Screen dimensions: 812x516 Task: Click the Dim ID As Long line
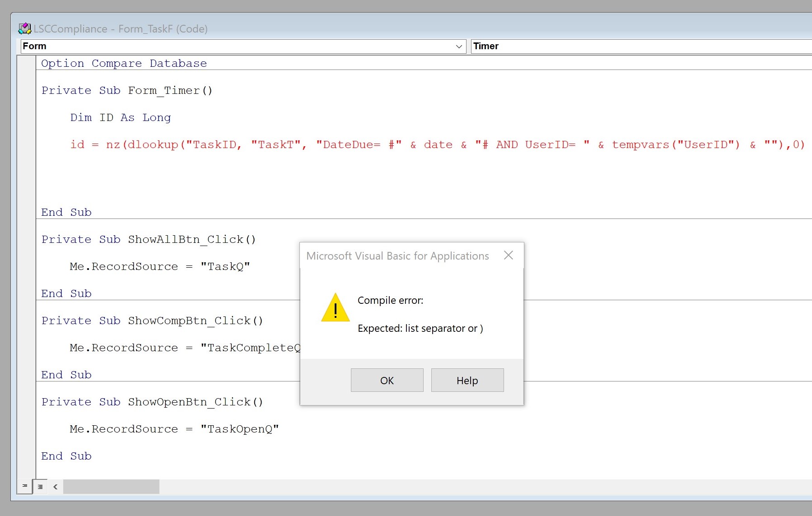coord(121,118)
